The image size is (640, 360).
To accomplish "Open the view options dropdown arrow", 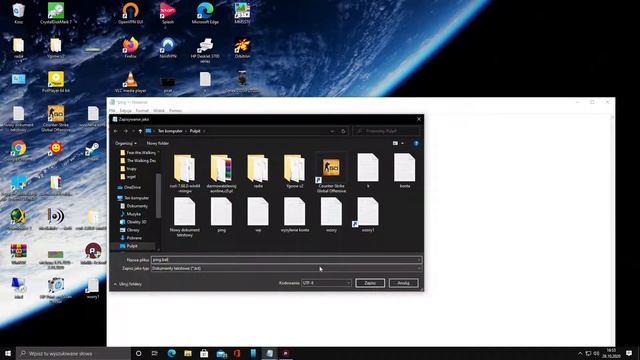I will point(402,143).
